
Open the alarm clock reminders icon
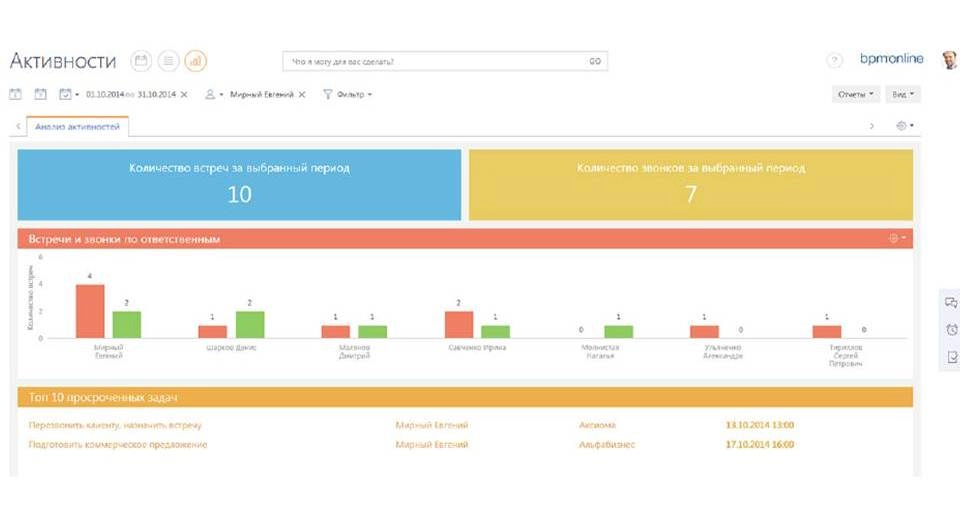(951, 330)
